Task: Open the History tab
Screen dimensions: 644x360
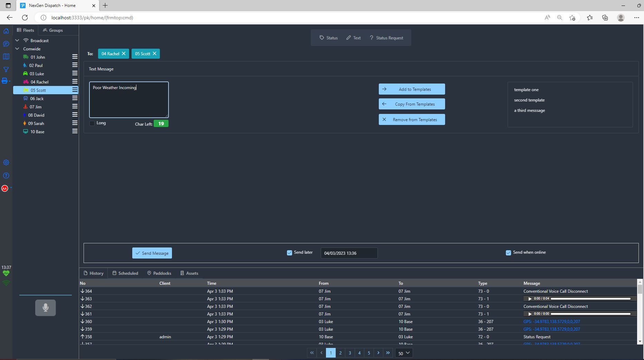Action: [x=93, y=273]
